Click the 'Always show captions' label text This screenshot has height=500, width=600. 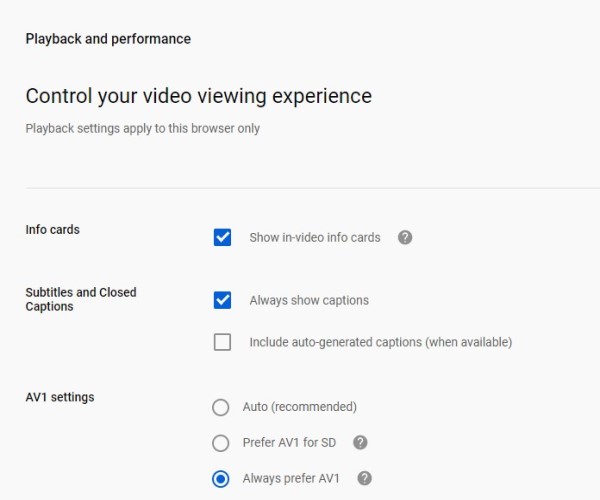(x=309, y=300)
